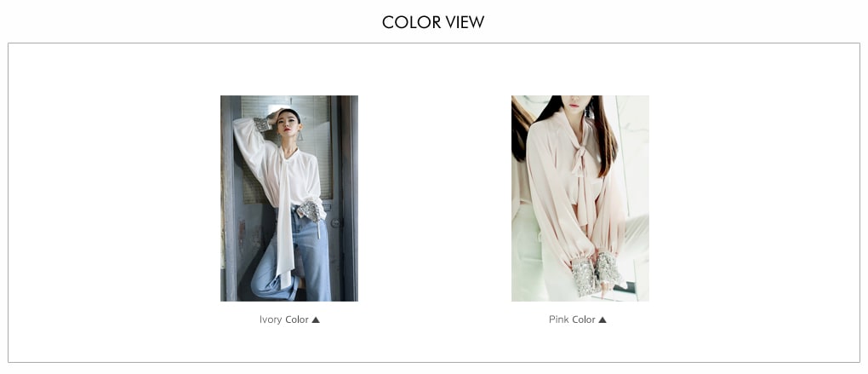The image size is (868, 374).
Task: Click the triangle icon beside Pink Color
Action: point(602,319)
